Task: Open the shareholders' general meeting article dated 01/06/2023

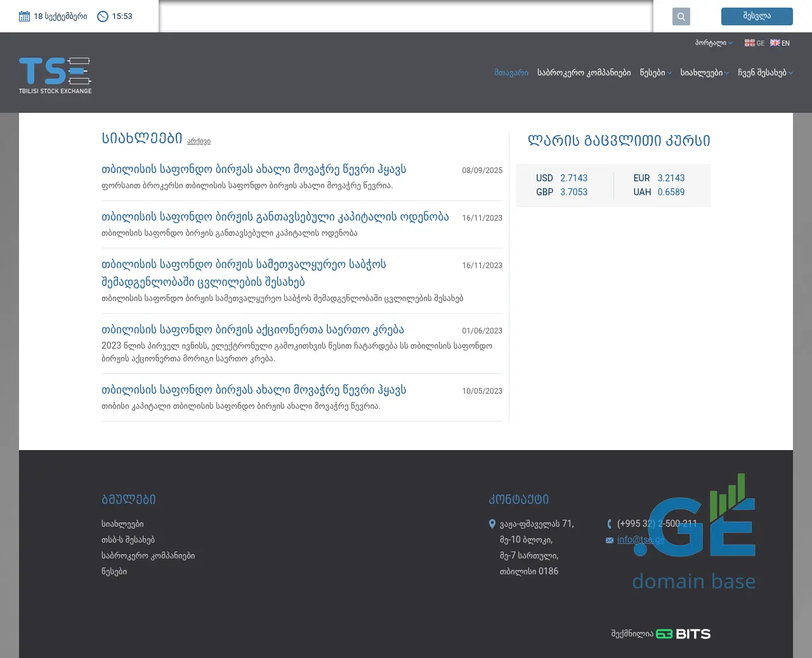Action: coord(252,330)
